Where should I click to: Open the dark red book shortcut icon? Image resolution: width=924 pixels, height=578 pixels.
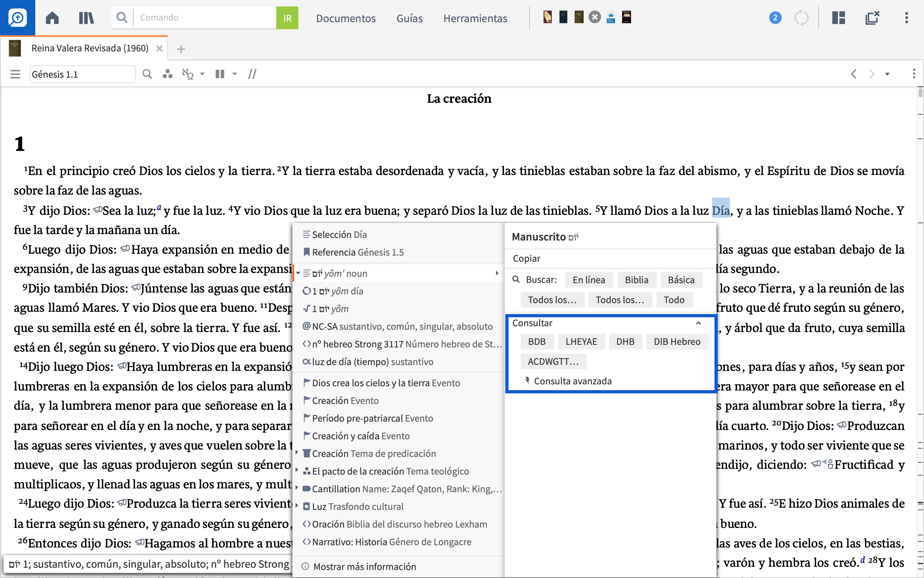coord(627,17)
